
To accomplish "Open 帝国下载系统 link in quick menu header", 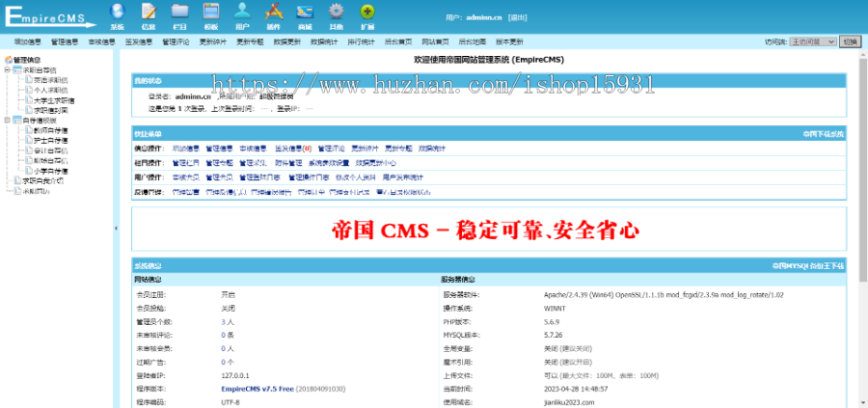I will click(824, 134).
